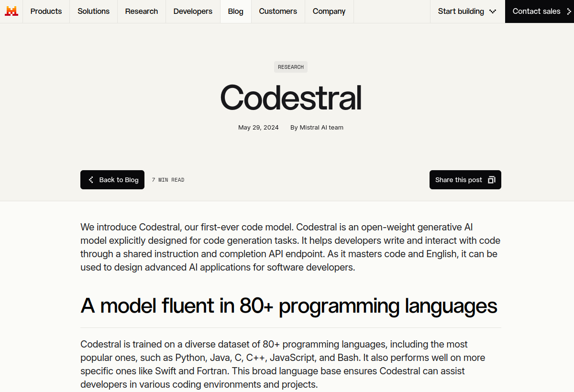Image resolution: width=574 pixels, height=392 pixels.
Task: Click the By Mistral AI team byline
Action: [x=317, y=128]
